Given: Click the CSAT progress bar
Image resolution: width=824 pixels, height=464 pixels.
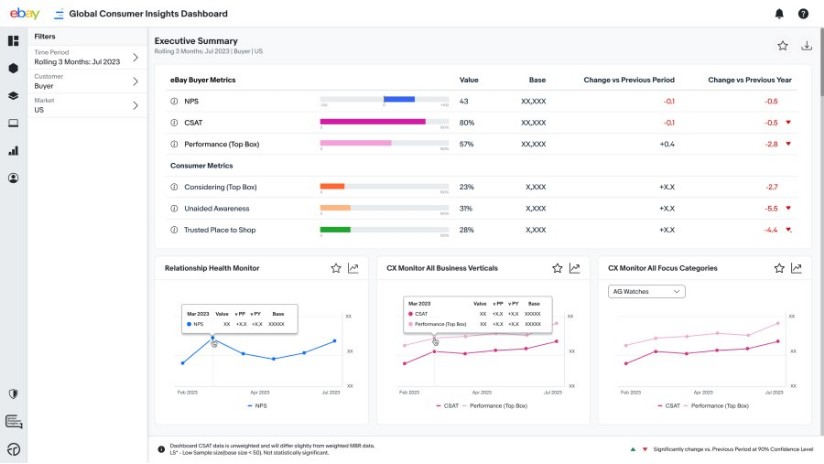Looking at the screenshot, I should (x=384, y=121).
